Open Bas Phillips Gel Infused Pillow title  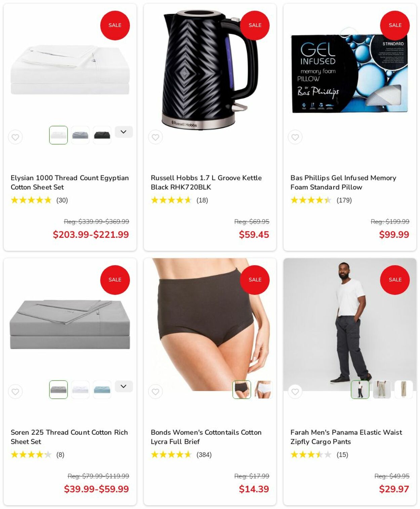pos(343,183)
